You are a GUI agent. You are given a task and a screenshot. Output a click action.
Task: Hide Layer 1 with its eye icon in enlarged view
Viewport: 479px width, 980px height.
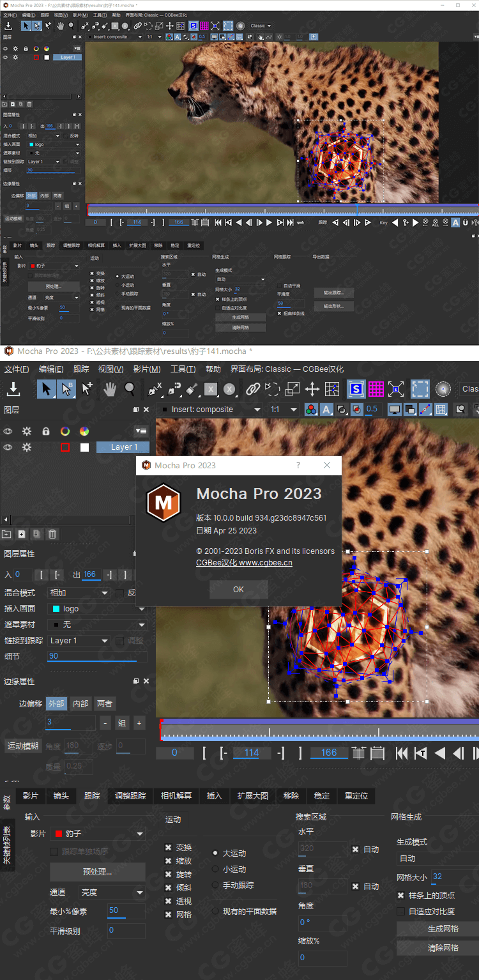point(8,447)
